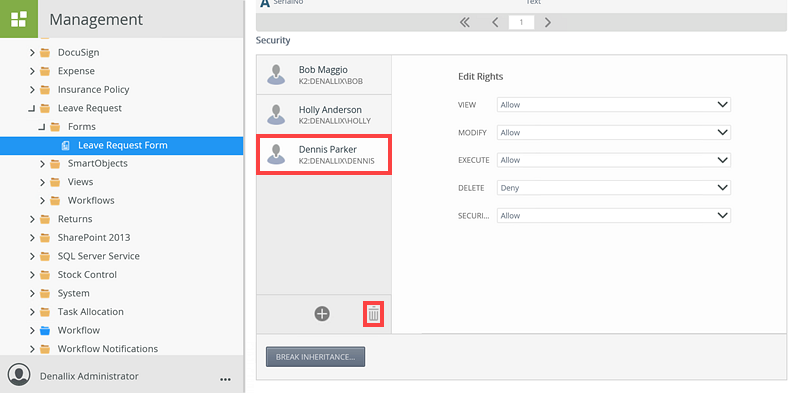Click the Management header title

pyautogui.click(x=96, y=19)
